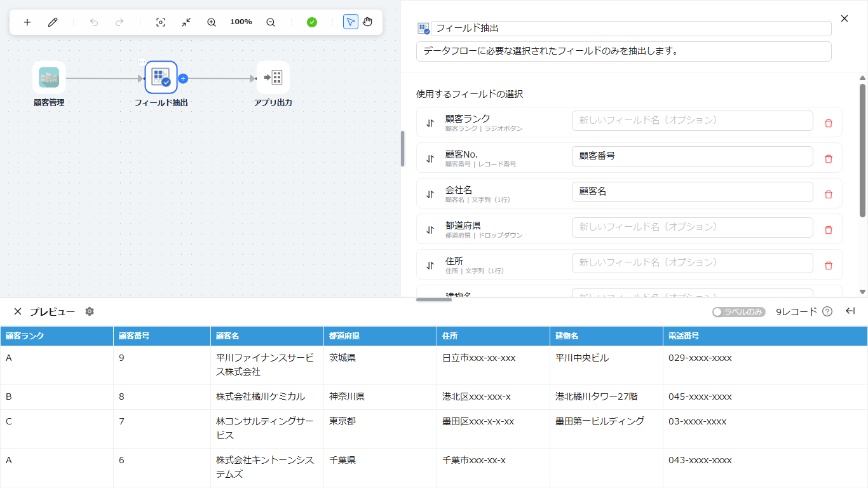Click the green check status icon
The width and height of the screenshot is (868, 488).
(x=312, y=22)
